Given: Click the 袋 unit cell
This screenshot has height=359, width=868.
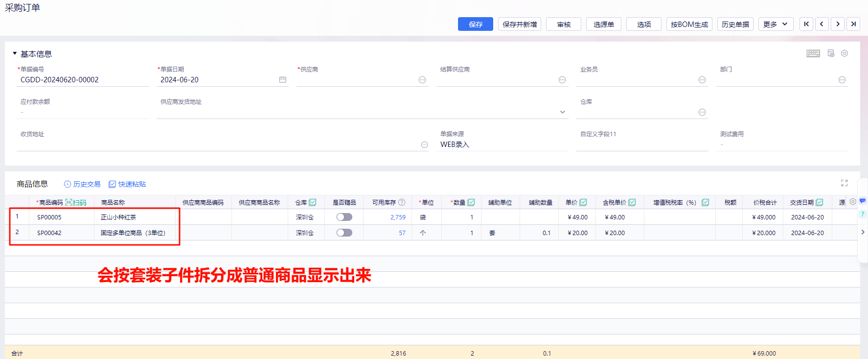Looking at the screenshot, I should click(x=427, y=217).
